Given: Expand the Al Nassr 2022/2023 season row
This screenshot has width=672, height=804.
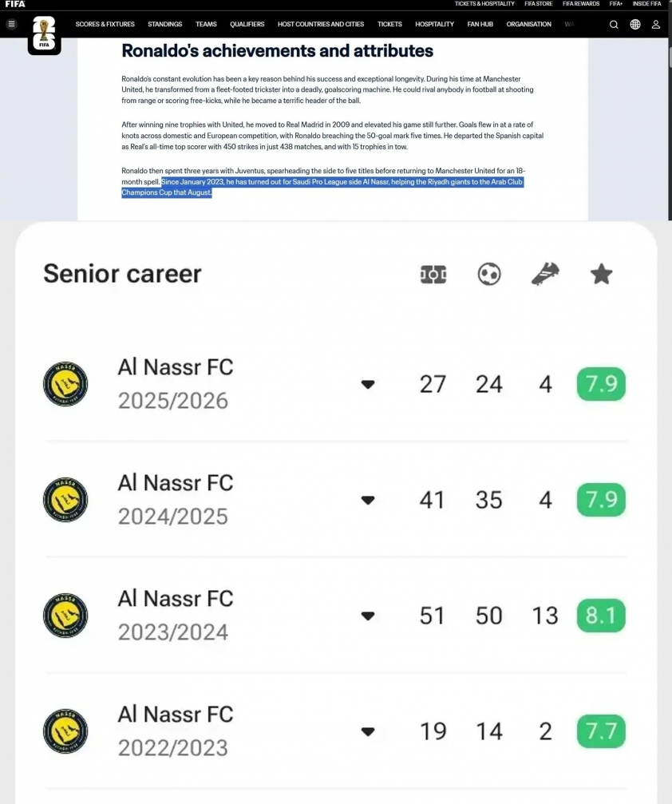Looking at the screenshot, I should pyautogui.click(x=368, y=731).
